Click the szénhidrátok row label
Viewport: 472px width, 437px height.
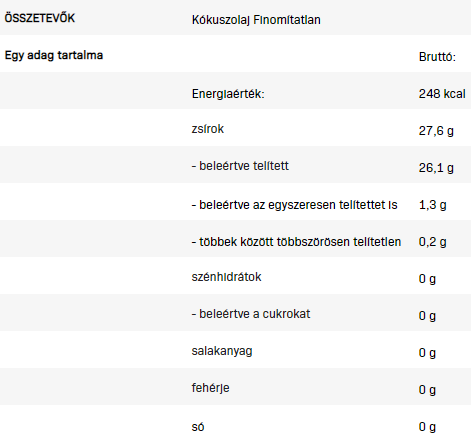click(x=226, y=277)
